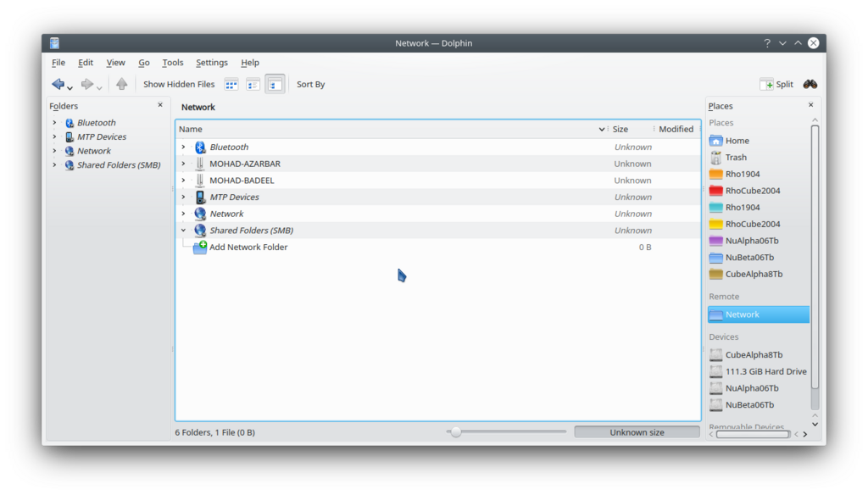
Task: Open the View menu
Action: (x=115, y=63)
